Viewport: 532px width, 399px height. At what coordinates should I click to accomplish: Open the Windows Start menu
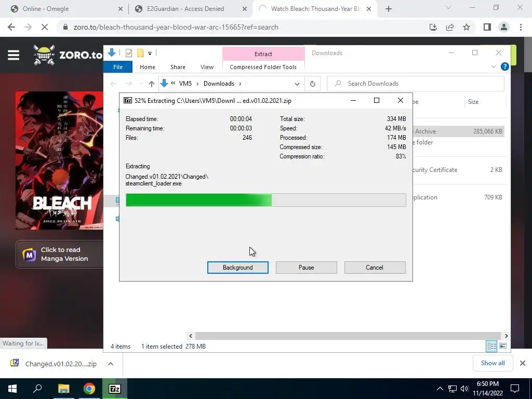(12, 389)
